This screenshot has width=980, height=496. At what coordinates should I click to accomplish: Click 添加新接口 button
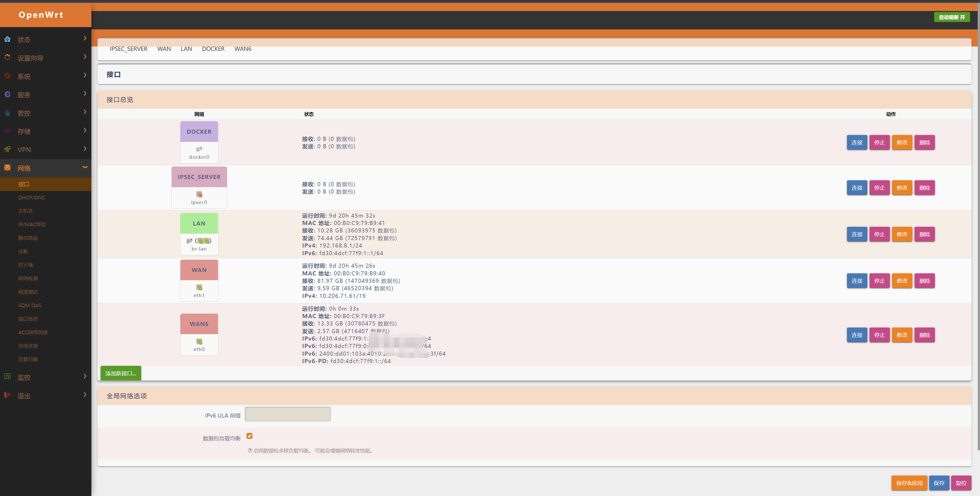pyautogui.click(x=121, y=373)
